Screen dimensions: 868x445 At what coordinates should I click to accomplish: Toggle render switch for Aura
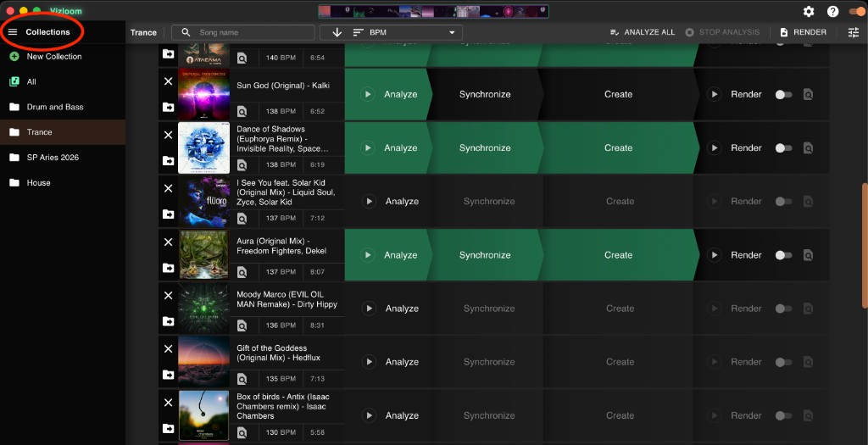tap(783, 255)
